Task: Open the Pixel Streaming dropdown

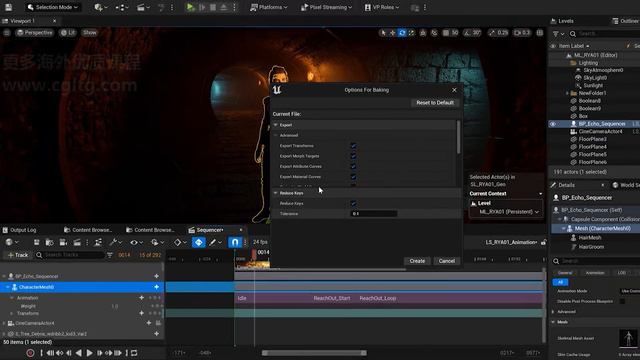Action: [326, 7]
